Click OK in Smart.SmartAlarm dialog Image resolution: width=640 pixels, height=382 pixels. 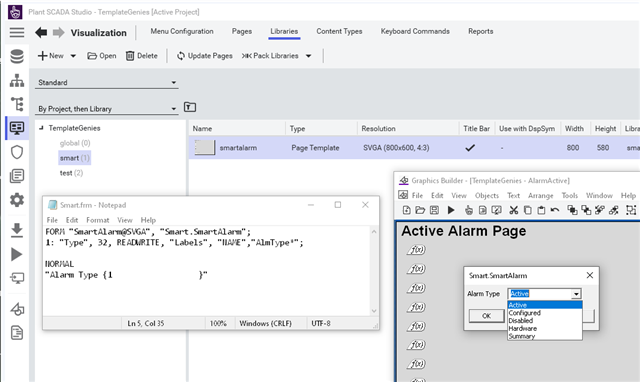486,316
